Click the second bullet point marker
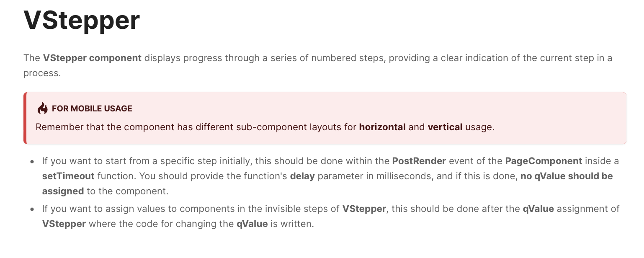The image size is (644, 258). (32, 209)
